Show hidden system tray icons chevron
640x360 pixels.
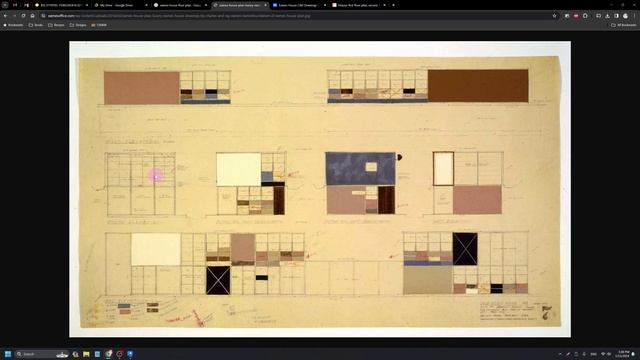(560, 354)
